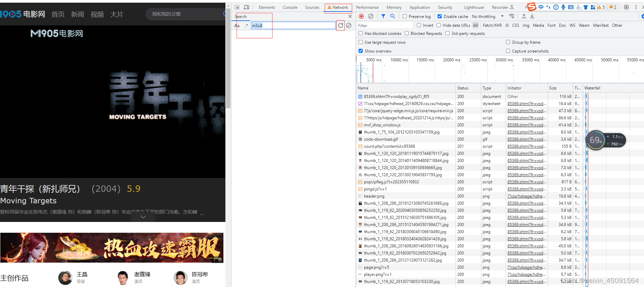This screenshot has height=287, width=644.
Task: Click the network search magnifier icon
Action: (393, 16)
